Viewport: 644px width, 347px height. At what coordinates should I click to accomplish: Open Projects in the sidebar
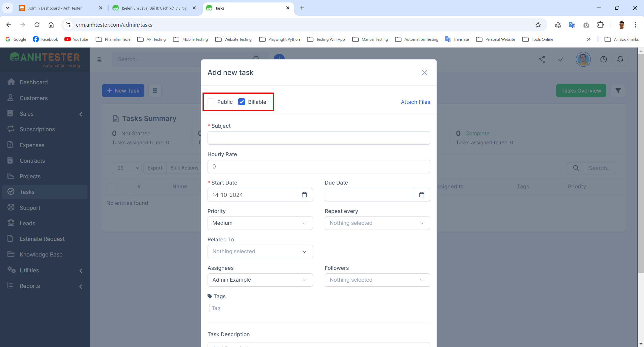(45, 176)
